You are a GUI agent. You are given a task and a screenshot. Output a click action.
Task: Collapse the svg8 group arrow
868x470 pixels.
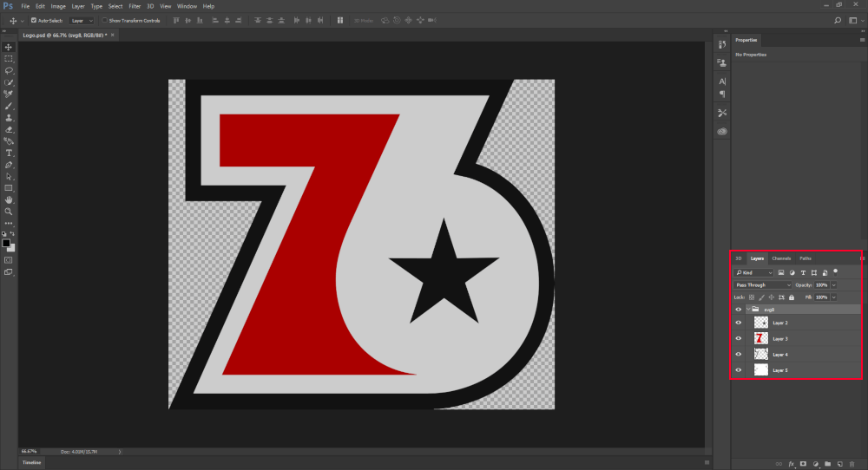point(748,310)
